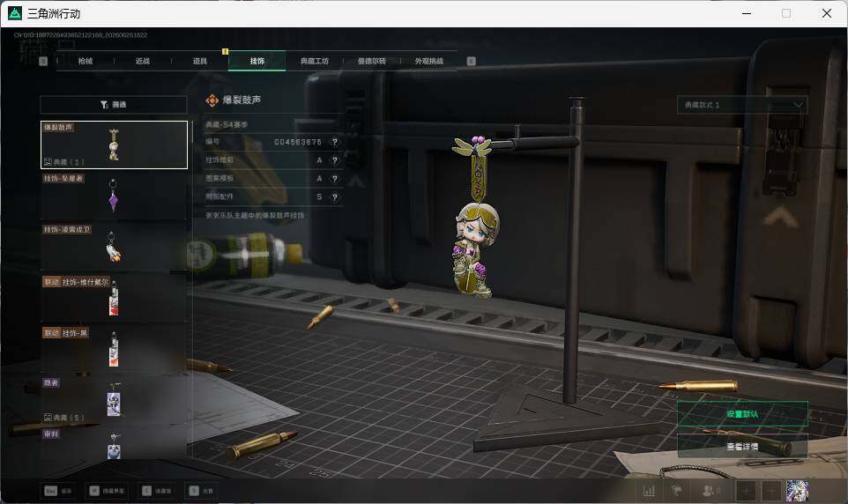Open the 近战 tab

(142, 61)
